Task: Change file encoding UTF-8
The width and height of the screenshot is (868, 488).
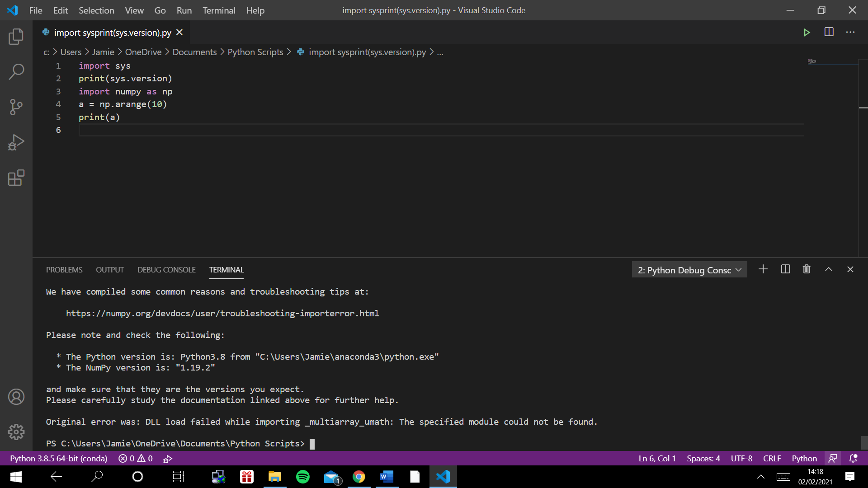Action: pos(741,458)
